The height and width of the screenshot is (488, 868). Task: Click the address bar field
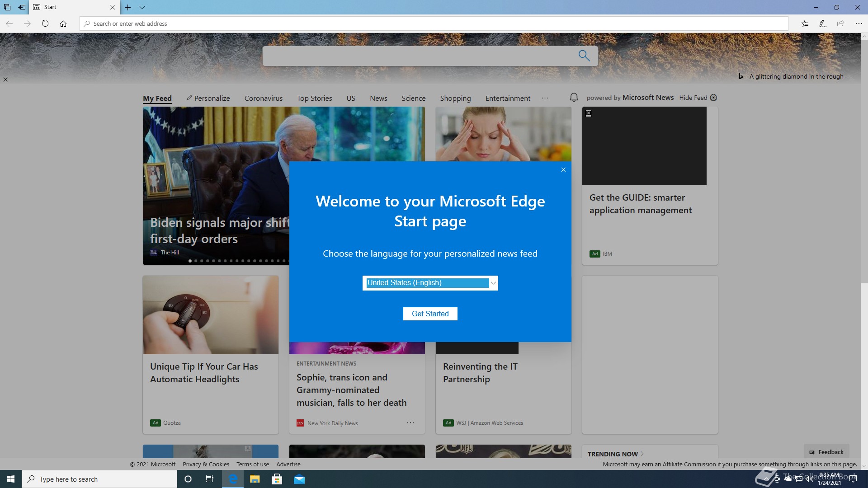[x=434, y=23]
